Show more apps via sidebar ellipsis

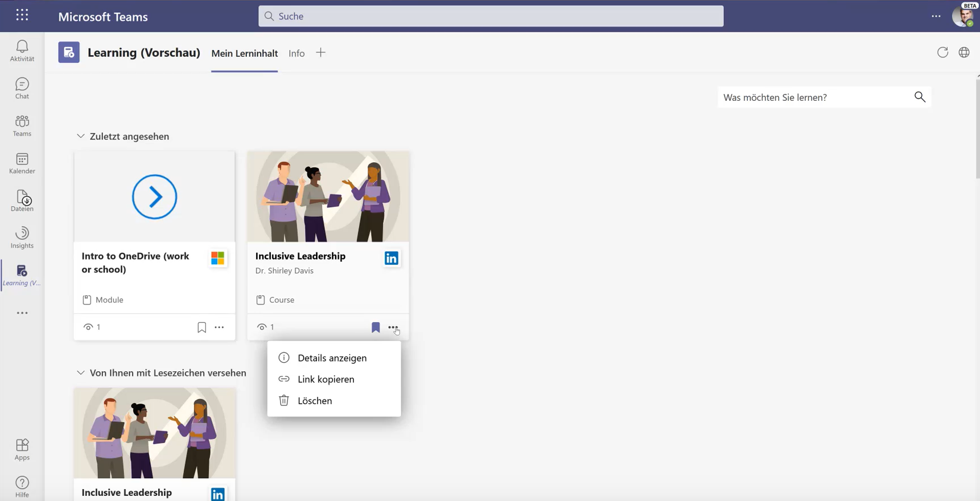click(22, 313)
